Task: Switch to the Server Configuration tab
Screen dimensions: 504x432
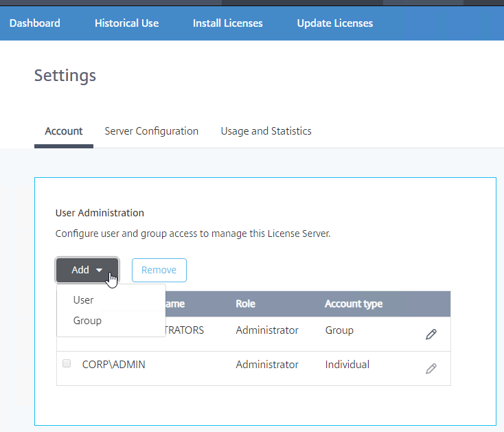Action: tap(151, 131)
